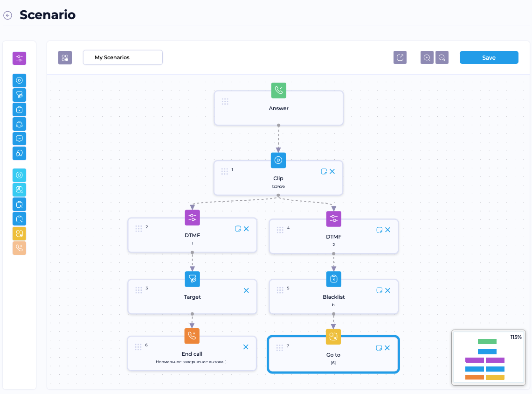Go back using the arrow beside Scenario

click(7, 15)
